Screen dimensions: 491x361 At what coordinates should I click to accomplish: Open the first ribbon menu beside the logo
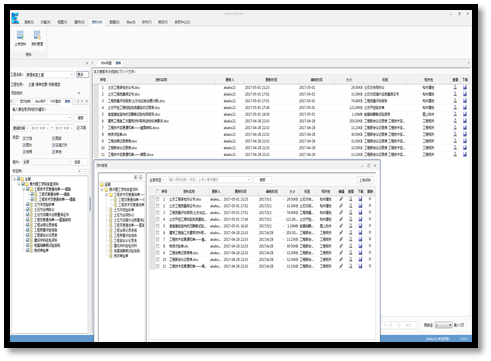point(29,22)
